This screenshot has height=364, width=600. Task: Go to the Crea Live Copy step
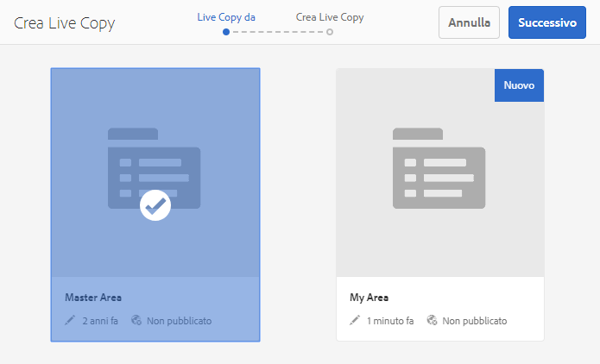(x=329, y=16)
